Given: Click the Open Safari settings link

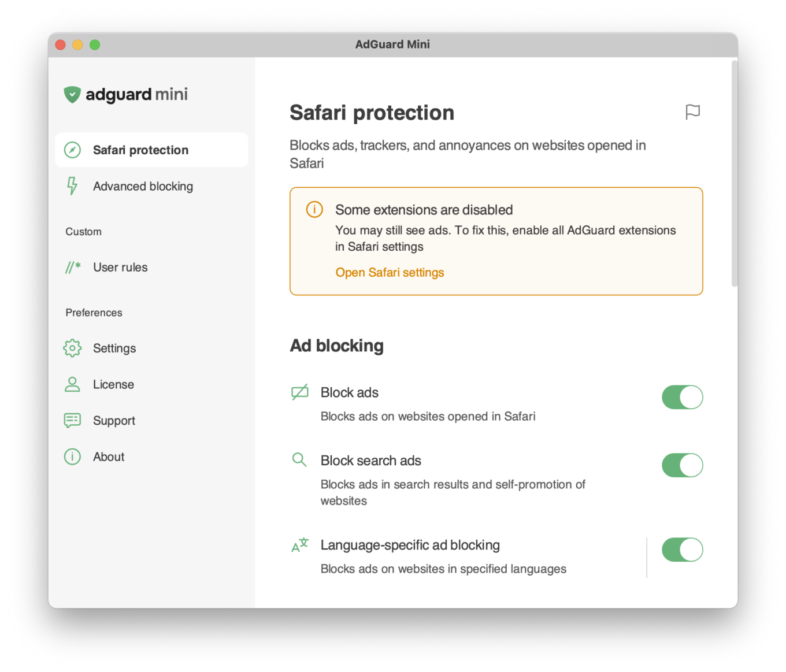Looking at the screenshot, I should [390, 272].
